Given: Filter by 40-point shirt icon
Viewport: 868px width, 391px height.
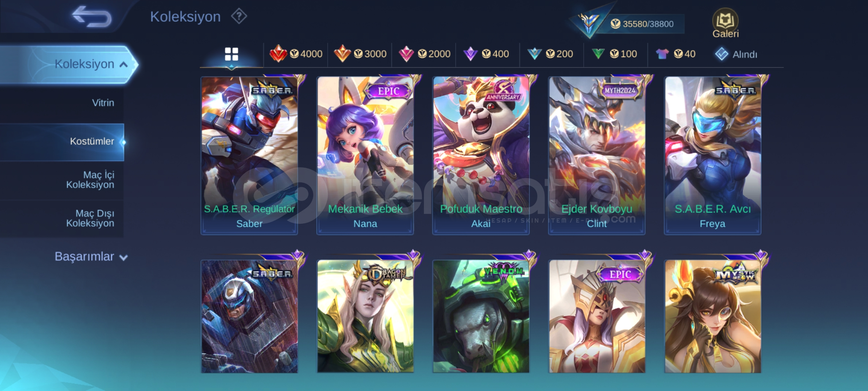Looking at the screenshot, I should (x=675, y=54).
